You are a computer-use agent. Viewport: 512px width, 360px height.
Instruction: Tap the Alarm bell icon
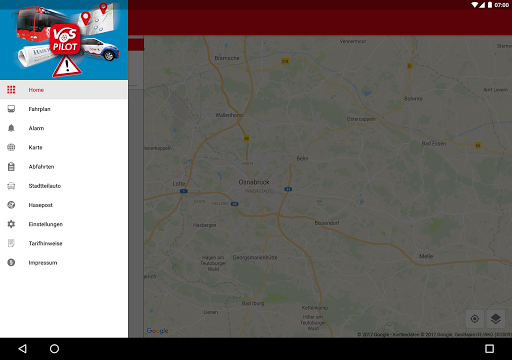(11, 128)
